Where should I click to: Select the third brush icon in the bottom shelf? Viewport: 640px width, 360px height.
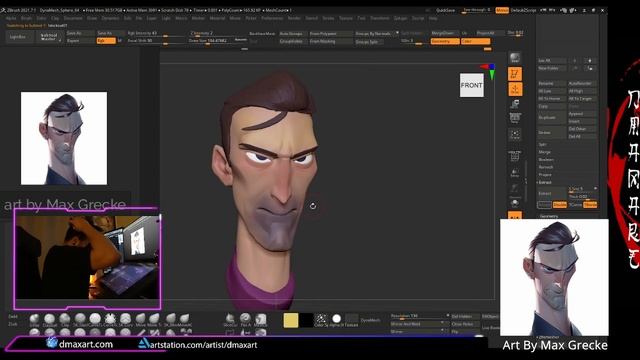pyautogui.click(x=64, y=319)
